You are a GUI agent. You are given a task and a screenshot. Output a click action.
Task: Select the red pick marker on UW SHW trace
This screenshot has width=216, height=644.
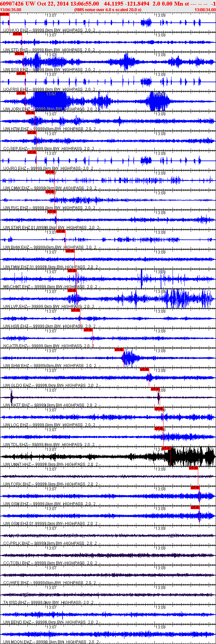[x=119, y=350]
